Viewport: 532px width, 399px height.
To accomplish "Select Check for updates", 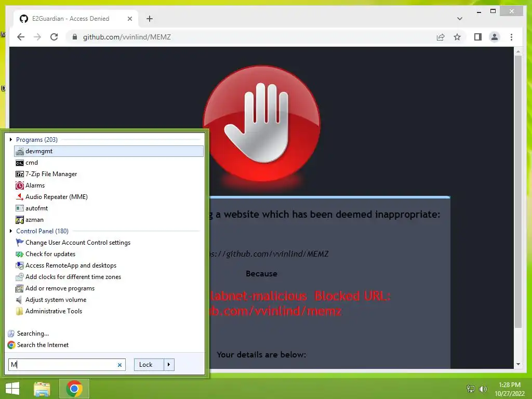I will click(109, 254).
